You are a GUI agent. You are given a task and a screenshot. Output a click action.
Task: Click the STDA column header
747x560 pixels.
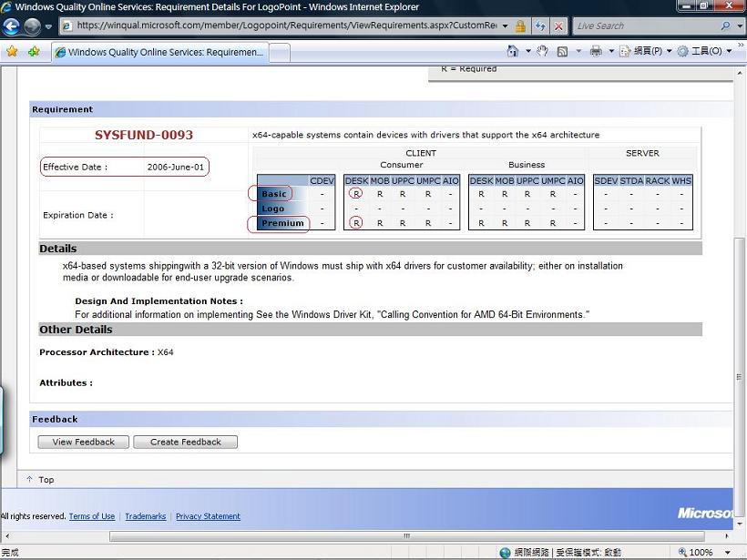631,180
